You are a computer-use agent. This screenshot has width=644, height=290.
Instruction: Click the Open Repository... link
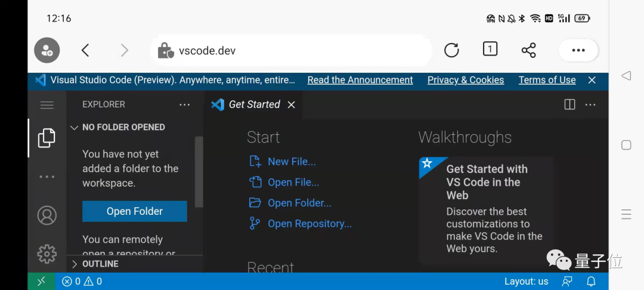[x=309, y=224]
